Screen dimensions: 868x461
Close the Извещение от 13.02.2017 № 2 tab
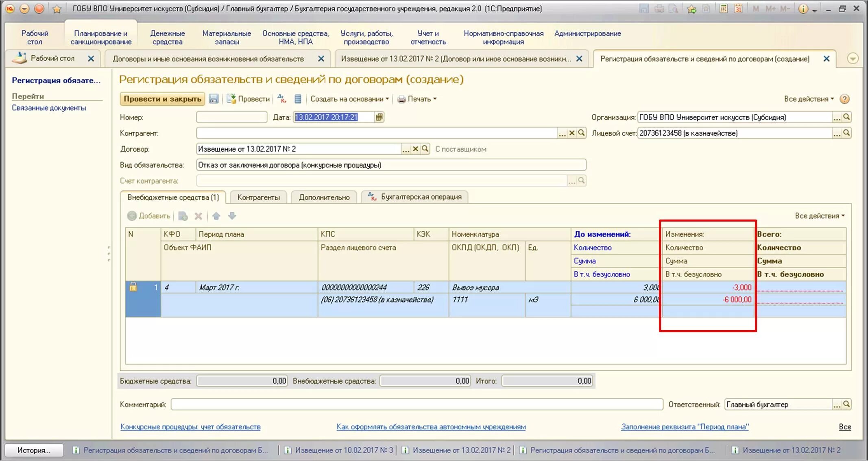[x=579, y=59]
